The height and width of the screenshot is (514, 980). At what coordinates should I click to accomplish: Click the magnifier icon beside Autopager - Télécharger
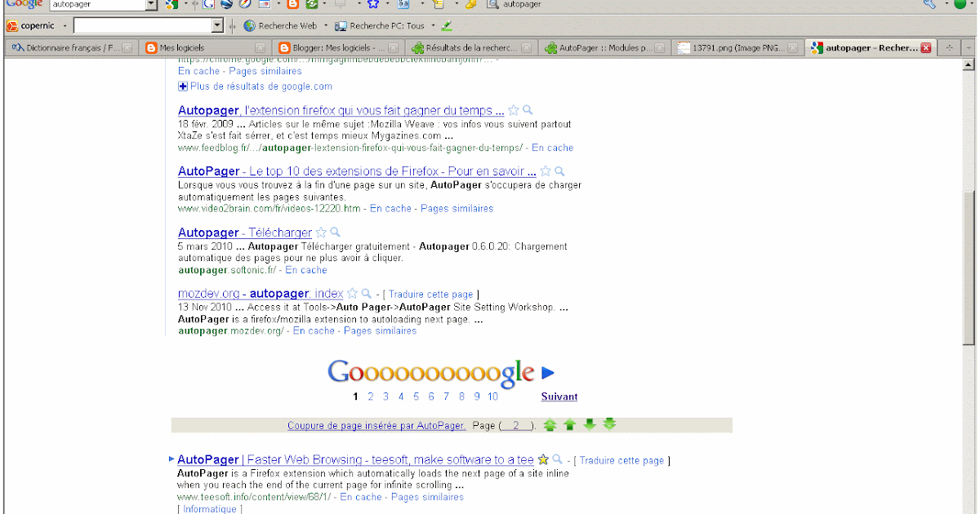pyautogui.click(x=335, y=233)
